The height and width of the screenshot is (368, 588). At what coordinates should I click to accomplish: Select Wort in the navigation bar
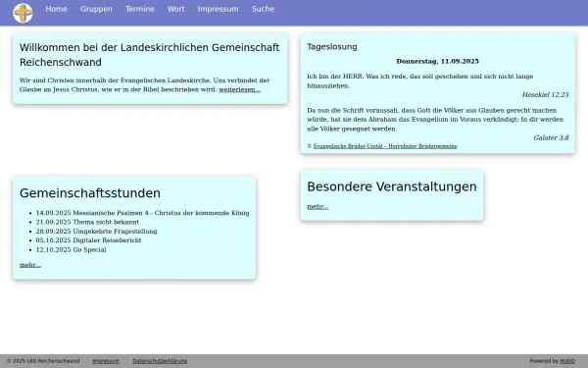[175, 9]
